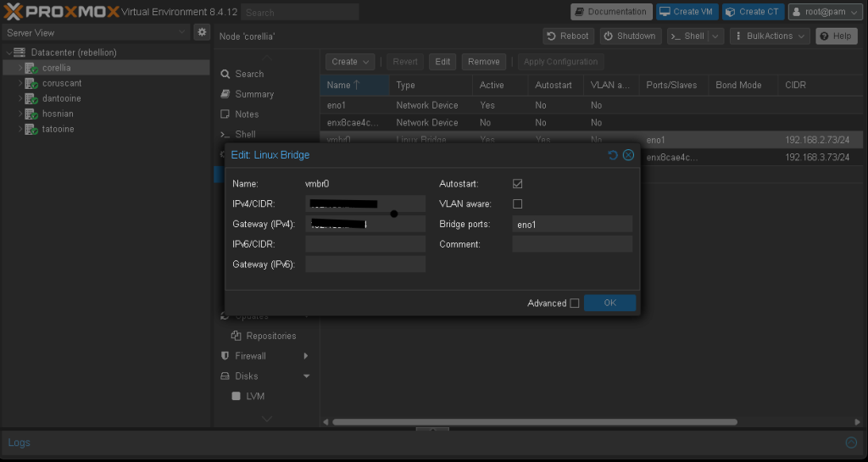Image resolution: width=868 pixels, height=462 pixels.
Task: Open the Server View gear settings
Action: coord(202,33)
